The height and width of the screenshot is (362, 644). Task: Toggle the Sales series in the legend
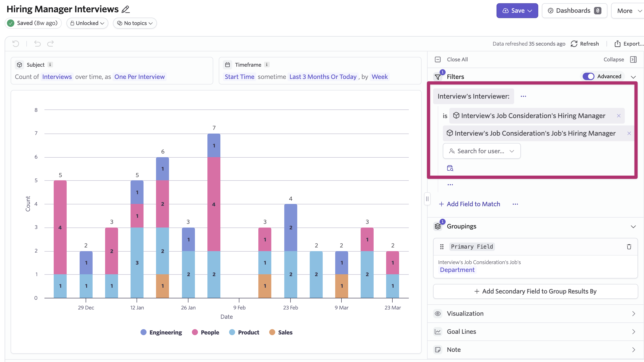point(281,332)
